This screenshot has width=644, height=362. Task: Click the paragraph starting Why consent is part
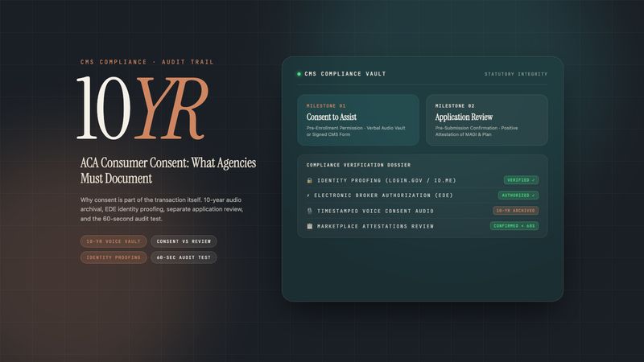(162, 209)
